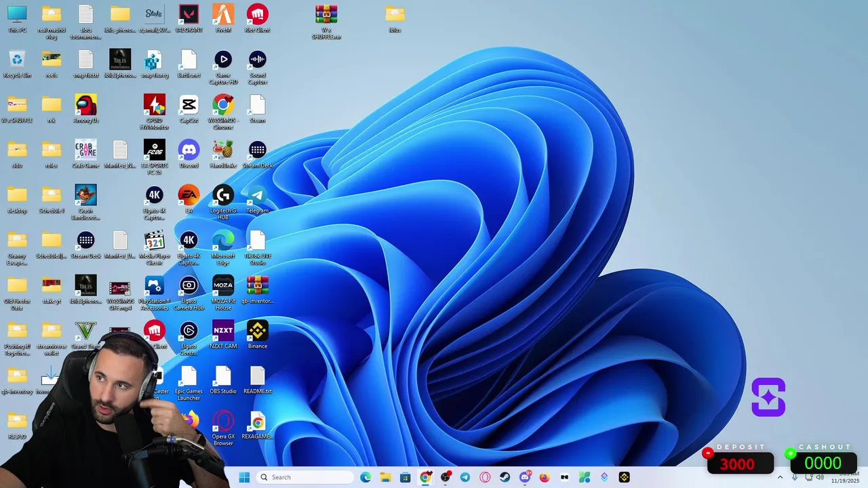
Task: Open the Discord desktop shortcut
Action: pos(189,154)
